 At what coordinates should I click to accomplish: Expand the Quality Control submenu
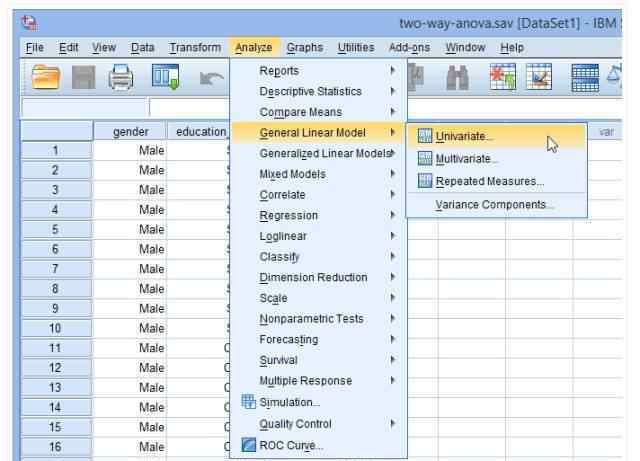click(318, 424)
